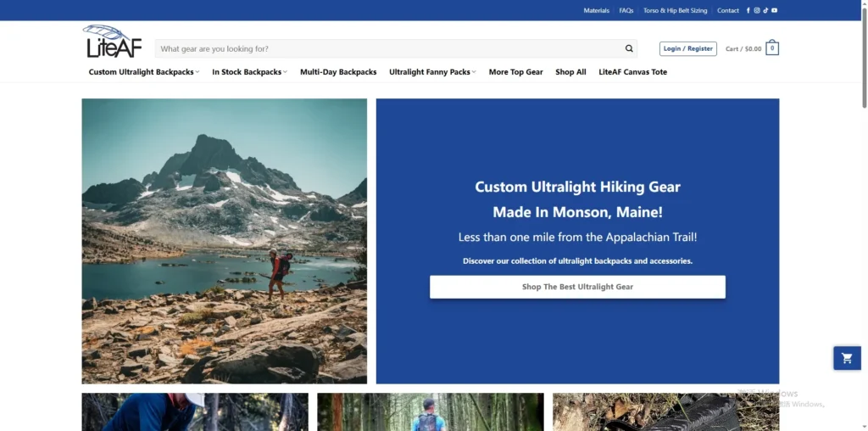This screenshot has width=868, height=431.
Task: Click the Login / Register button
Action: click(688, 48)
